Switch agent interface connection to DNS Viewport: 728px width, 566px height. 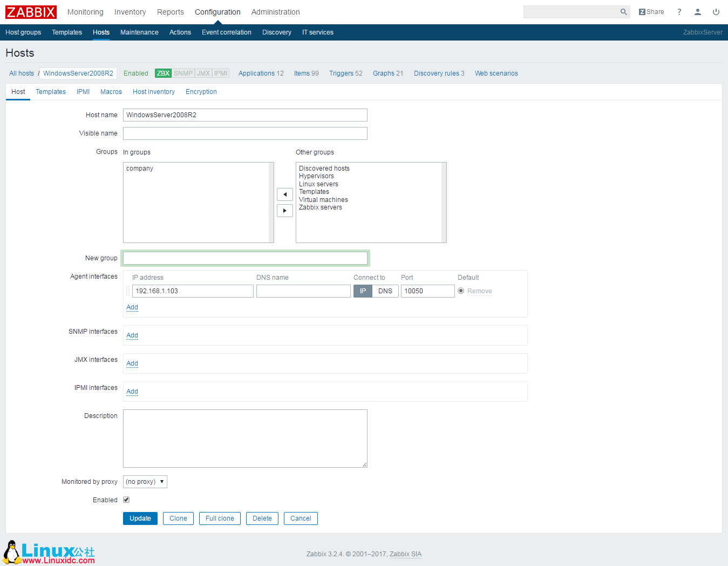[x=385, y=291]
